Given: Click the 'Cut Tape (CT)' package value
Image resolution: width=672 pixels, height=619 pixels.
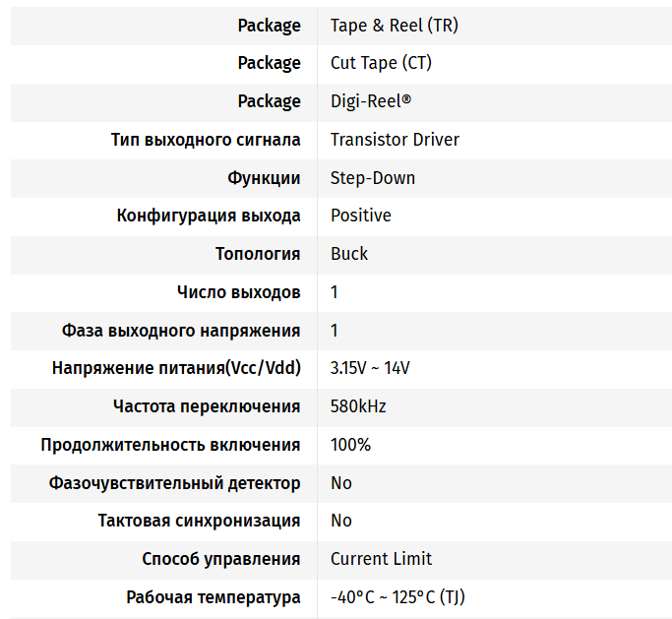Looking at the screenshot, I should click(381, 63).
